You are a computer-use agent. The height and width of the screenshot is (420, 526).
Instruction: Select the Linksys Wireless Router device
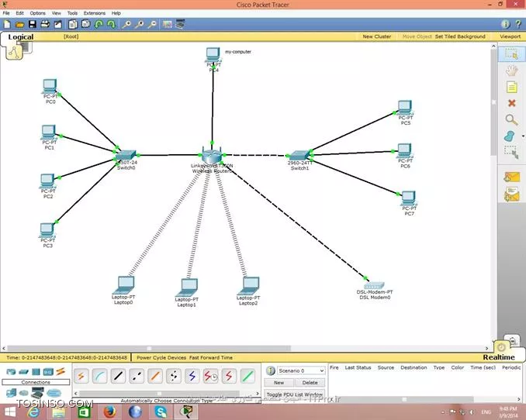point(212,155)
